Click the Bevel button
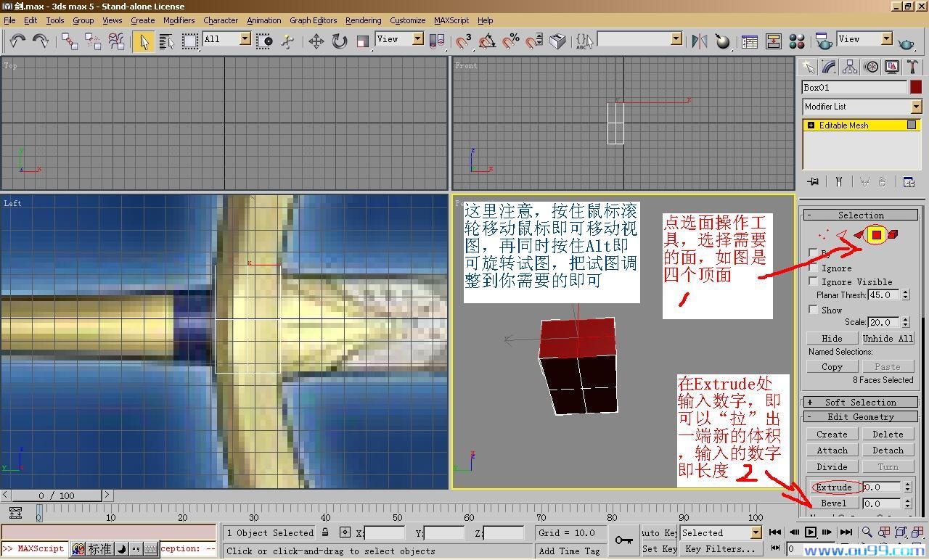This screenshot has width=929, height=560. pos(834,503)
